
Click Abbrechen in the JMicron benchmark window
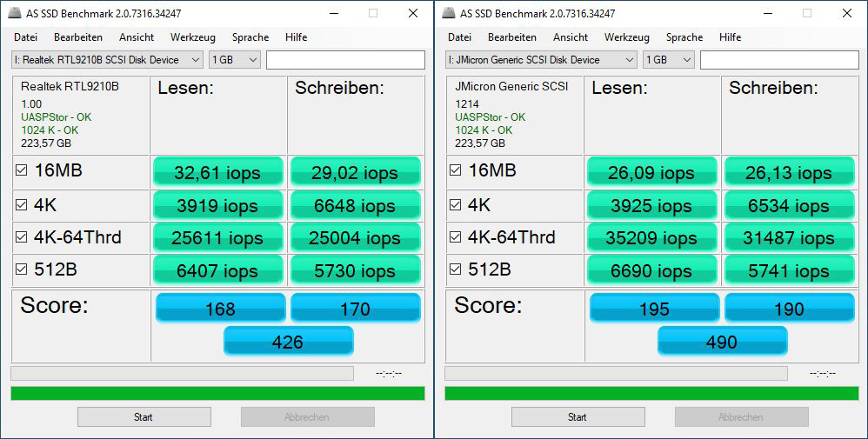pyautogui.click(x=741, y=417)
